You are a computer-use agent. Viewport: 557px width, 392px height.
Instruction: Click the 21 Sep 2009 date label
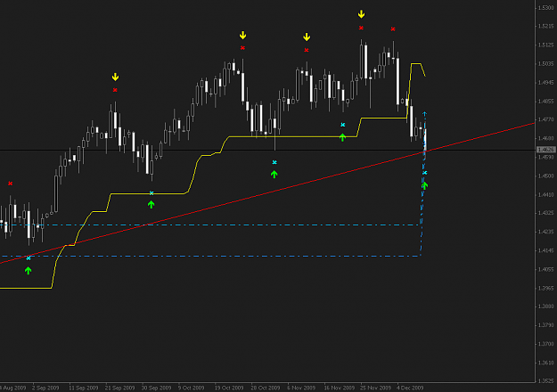(120, 388)
